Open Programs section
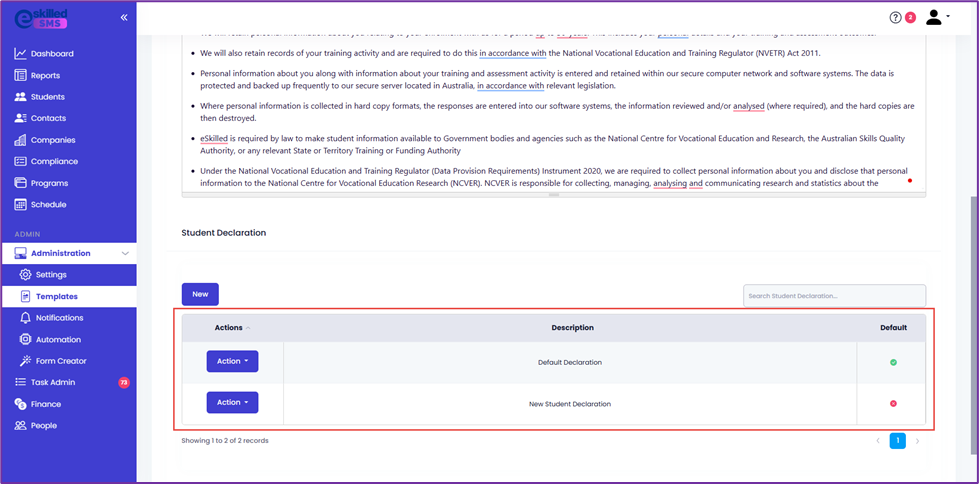Viewport: 979px width, 484px height. [x=49, y=183]
